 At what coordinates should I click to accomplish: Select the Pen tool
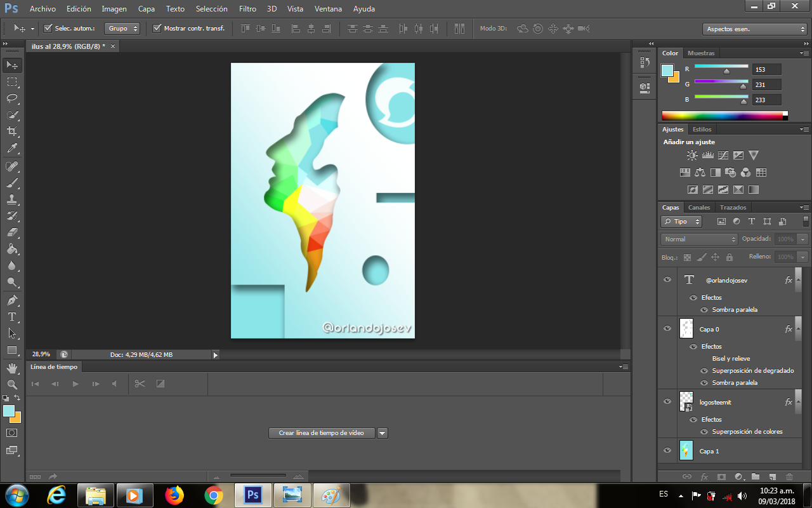point(12,300)
